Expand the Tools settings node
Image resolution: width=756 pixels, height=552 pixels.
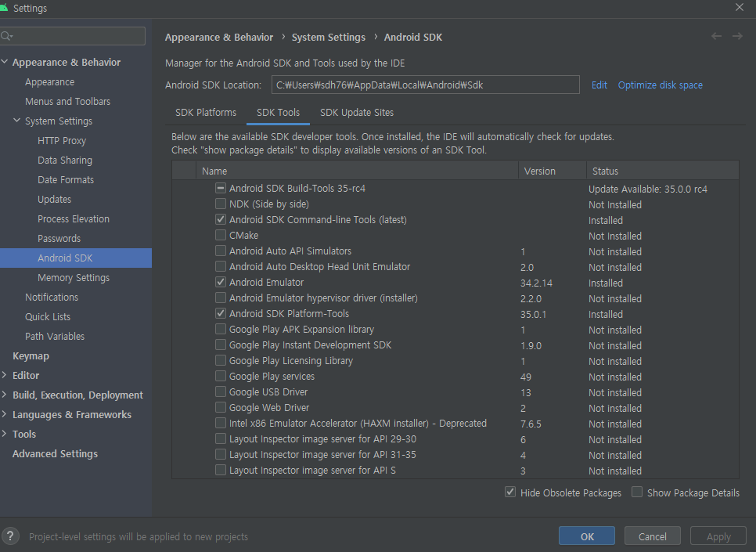5,434
